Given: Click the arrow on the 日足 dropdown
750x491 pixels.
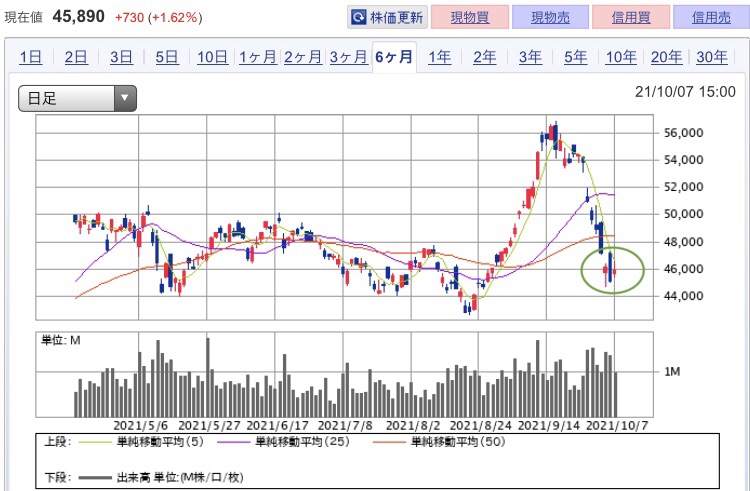Looking at the screenshot, I should pyautogui.click(x=125, y=98).
